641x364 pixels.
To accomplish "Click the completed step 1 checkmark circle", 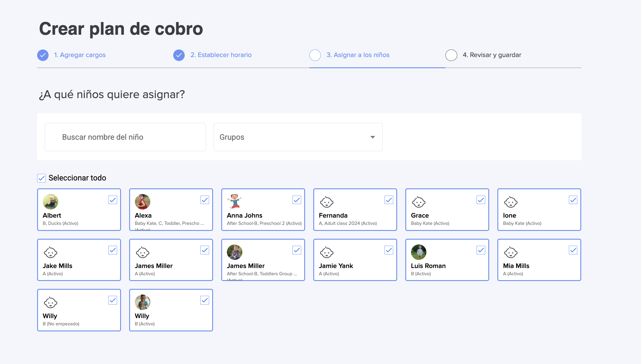I will point(43,55).
